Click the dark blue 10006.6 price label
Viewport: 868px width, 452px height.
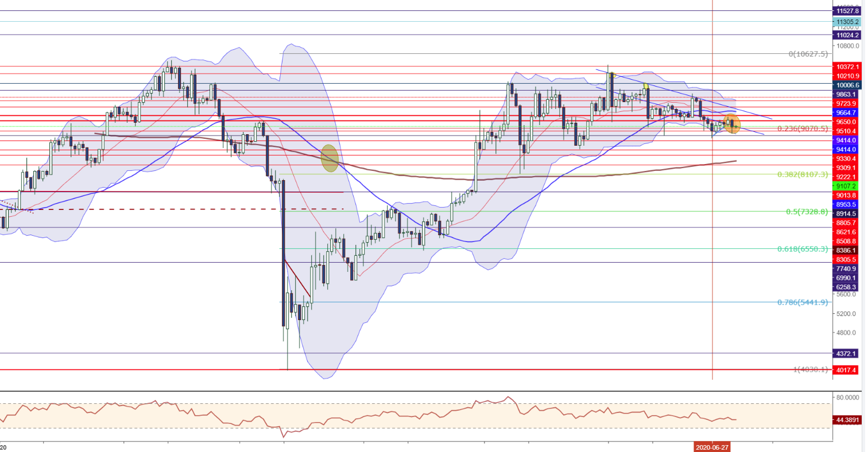[x=847, y=85]
